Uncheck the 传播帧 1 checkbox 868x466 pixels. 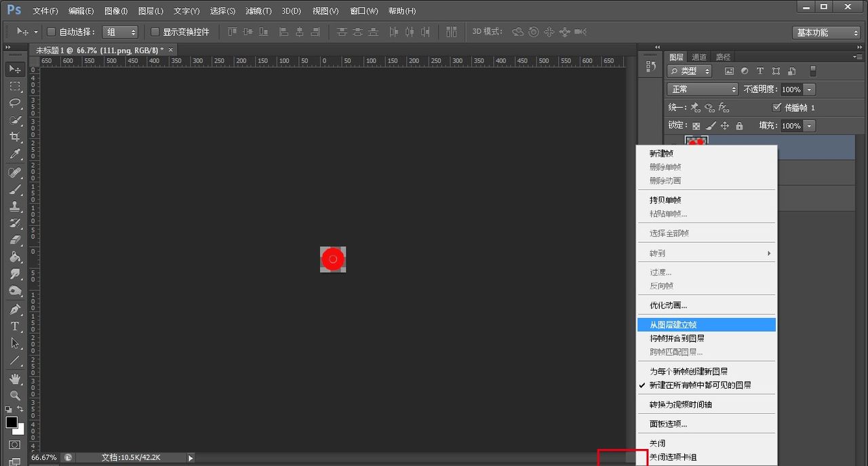[x=777, y=107]
